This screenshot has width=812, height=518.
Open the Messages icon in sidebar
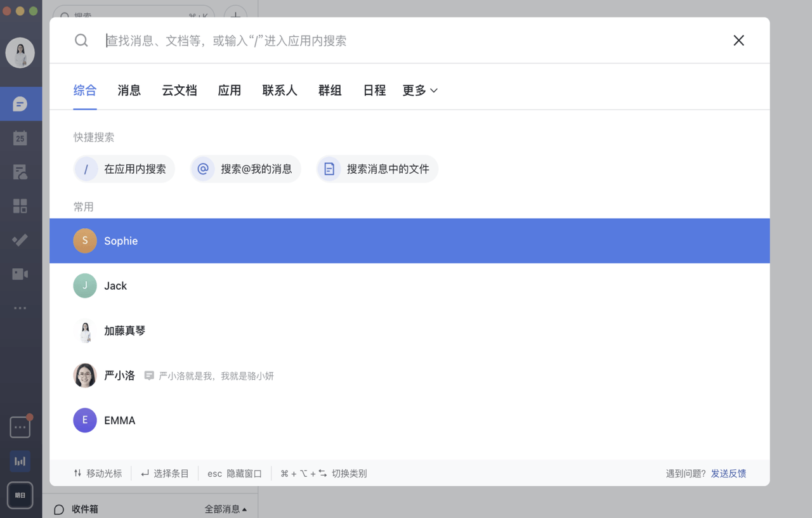coord(20,104)
